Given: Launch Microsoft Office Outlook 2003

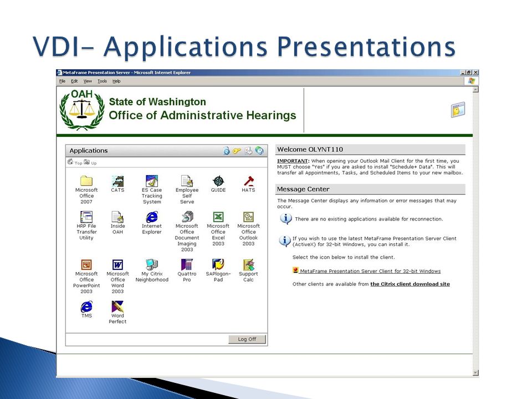Looking at the screenshot, I should click(249, 217).
